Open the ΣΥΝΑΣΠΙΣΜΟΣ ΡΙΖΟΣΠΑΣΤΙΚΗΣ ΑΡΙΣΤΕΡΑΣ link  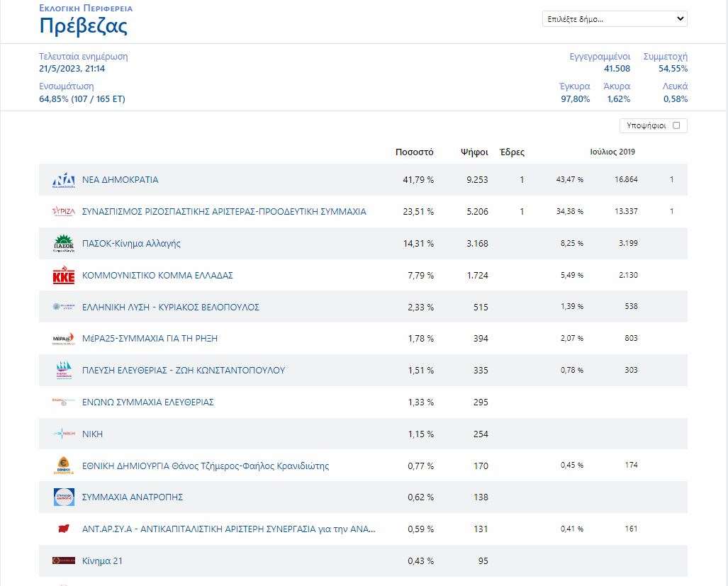click(224, 212)
